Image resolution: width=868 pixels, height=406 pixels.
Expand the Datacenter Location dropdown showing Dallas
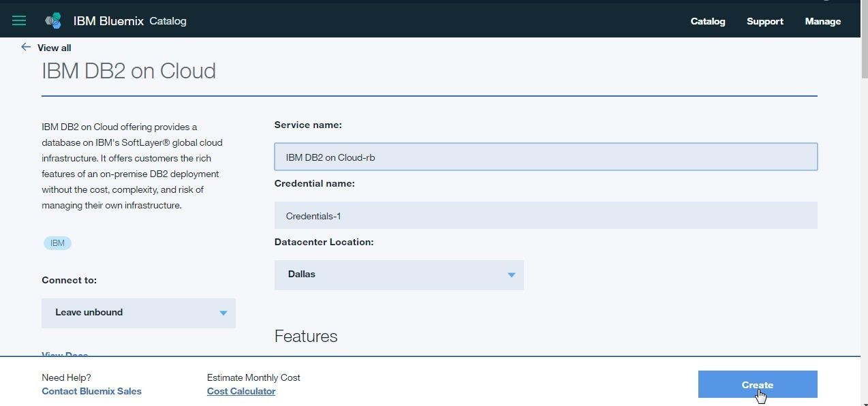click(x=399, y=275)
